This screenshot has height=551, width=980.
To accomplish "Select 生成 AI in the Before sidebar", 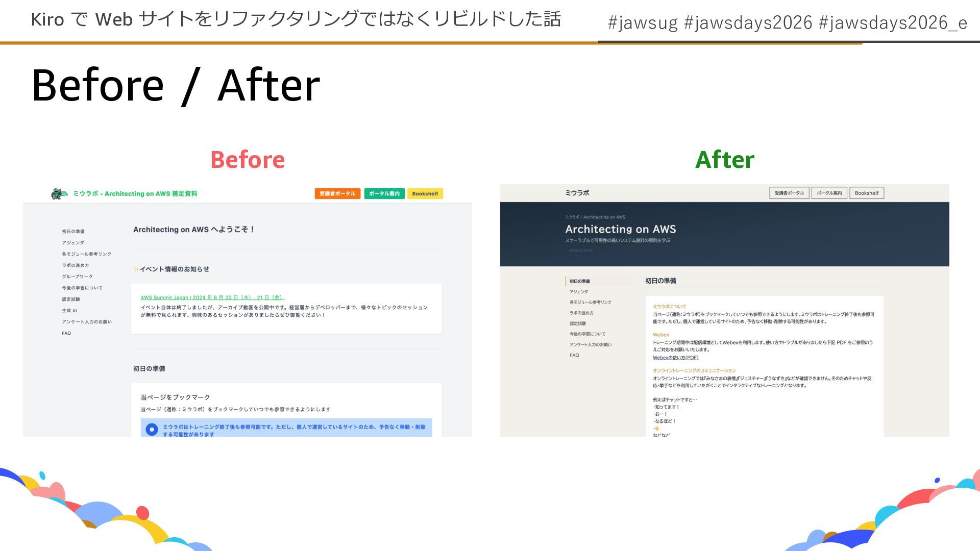I will pyautogui.click(x=69, y=311).
